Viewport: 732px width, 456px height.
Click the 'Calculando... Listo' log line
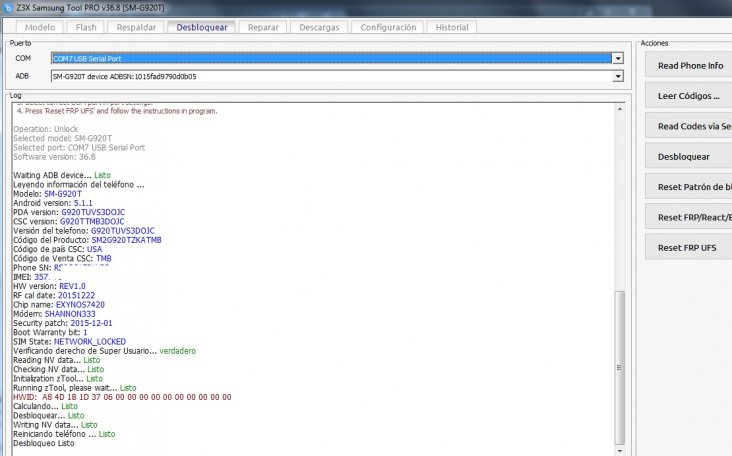pyautogui.click(x=45, y=406)
